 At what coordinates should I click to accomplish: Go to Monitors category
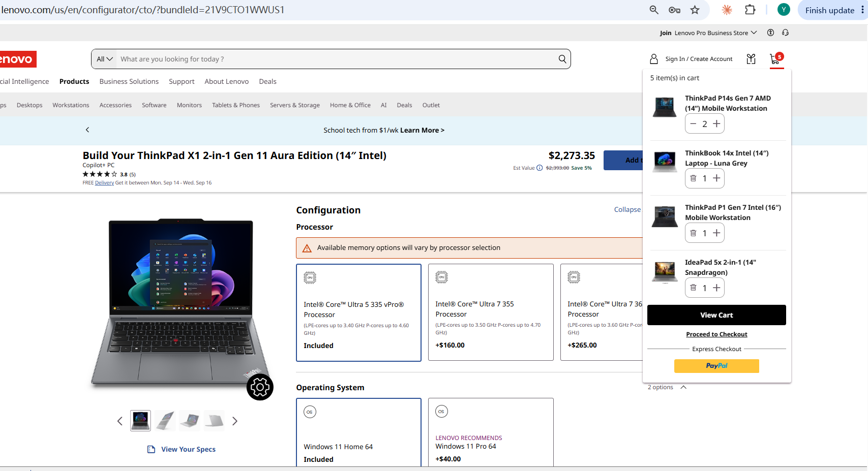189,105
